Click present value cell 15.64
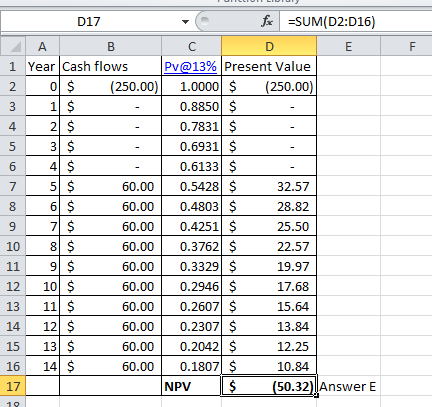This screenshot has height=407, width=432. point(269,306)
